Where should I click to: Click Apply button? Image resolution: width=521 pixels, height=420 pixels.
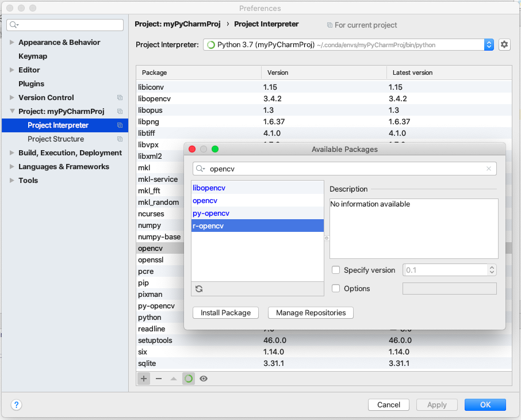[x=436, y=404]
